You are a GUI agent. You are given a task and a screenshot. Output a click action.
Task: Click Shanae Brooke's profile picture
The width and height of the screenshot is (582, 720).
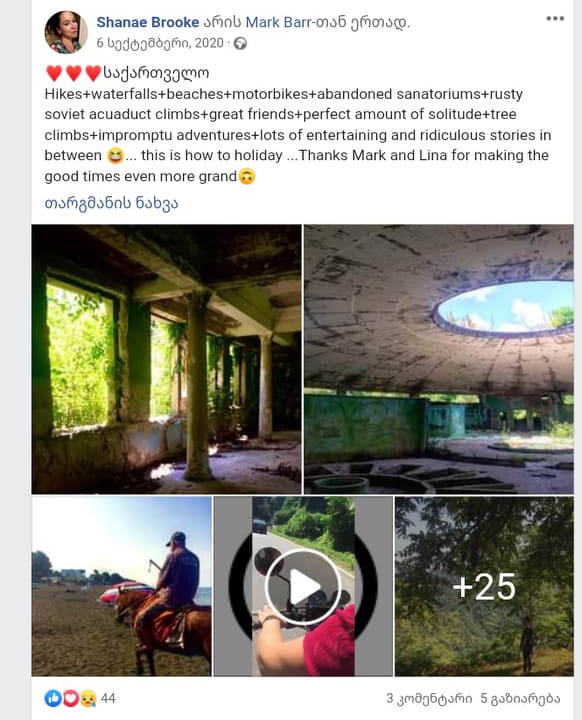pyautogui.click(x=66, y=32)
